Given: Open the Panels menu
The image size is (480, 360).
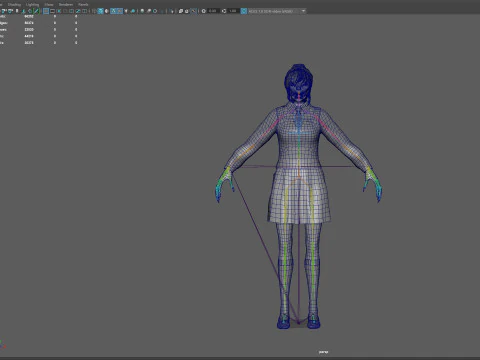Looking at the screenshot, I should 83,5.
